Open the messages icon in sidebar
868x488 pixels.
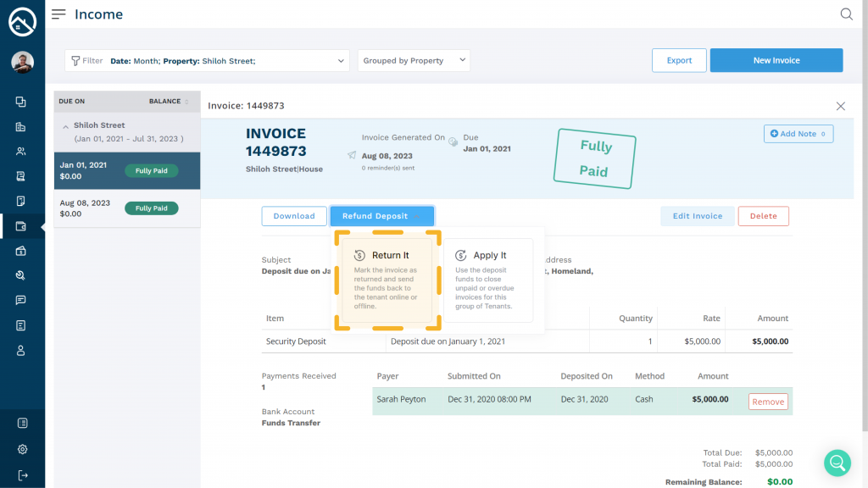click(21, 300)
